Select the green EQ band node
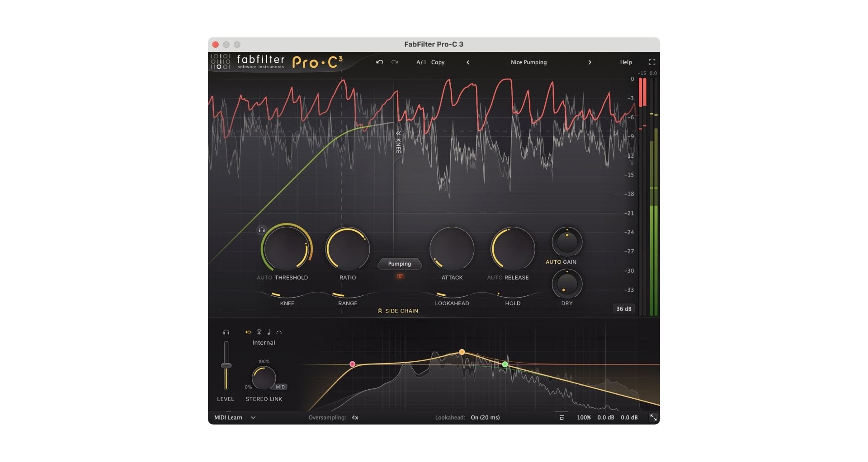The height and width of the screenshot is (462, 868). click(x=505, y=364)
